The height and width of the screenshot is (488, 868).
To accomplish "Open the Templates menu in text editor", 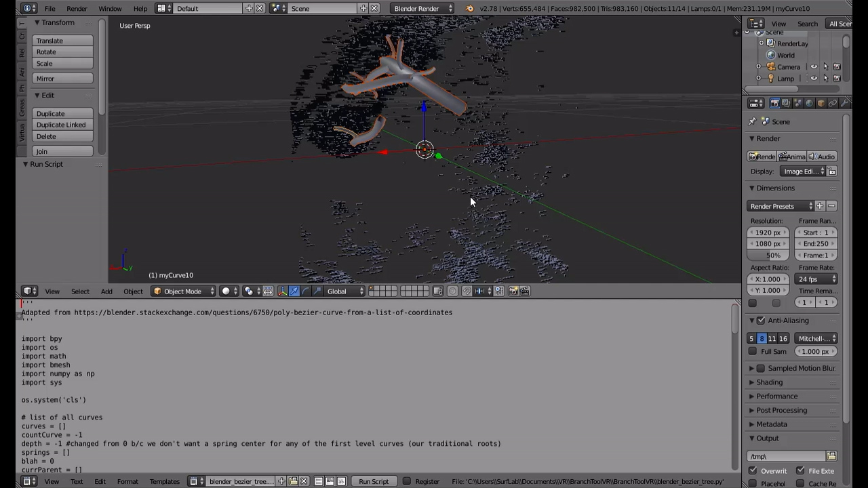I will (x=164, y=482).
